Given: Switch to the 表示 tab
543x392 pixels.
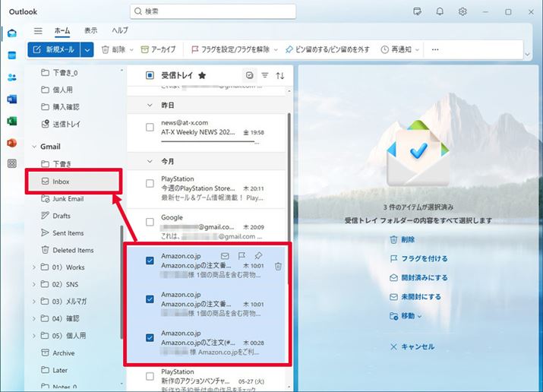Looking at the screenshot, I should (x=90, y=30).
